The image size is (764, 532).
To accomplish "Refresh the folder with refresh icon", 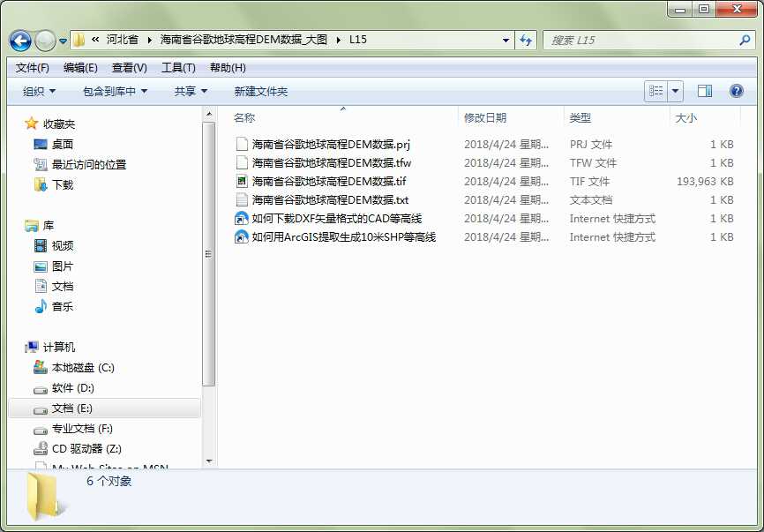I will 526,40.
